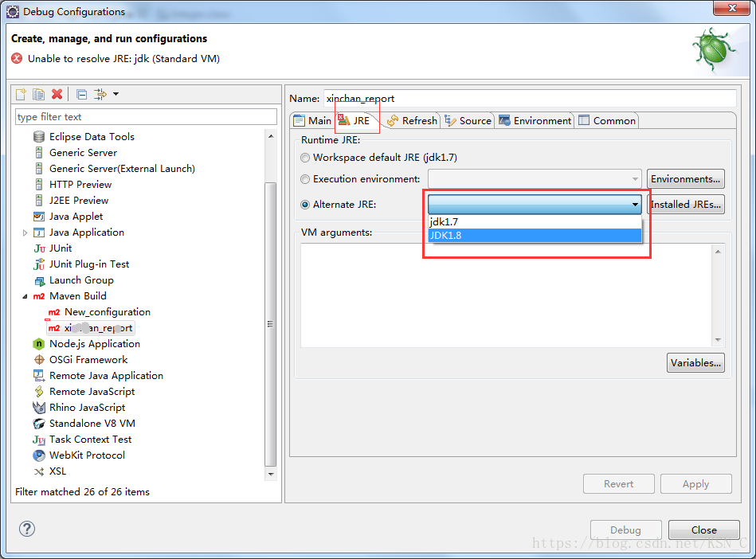Image resolution: width=756 pixels, height=559 pixels.
Task: Switch to the Source tab
Action: (x=468, y=120)
